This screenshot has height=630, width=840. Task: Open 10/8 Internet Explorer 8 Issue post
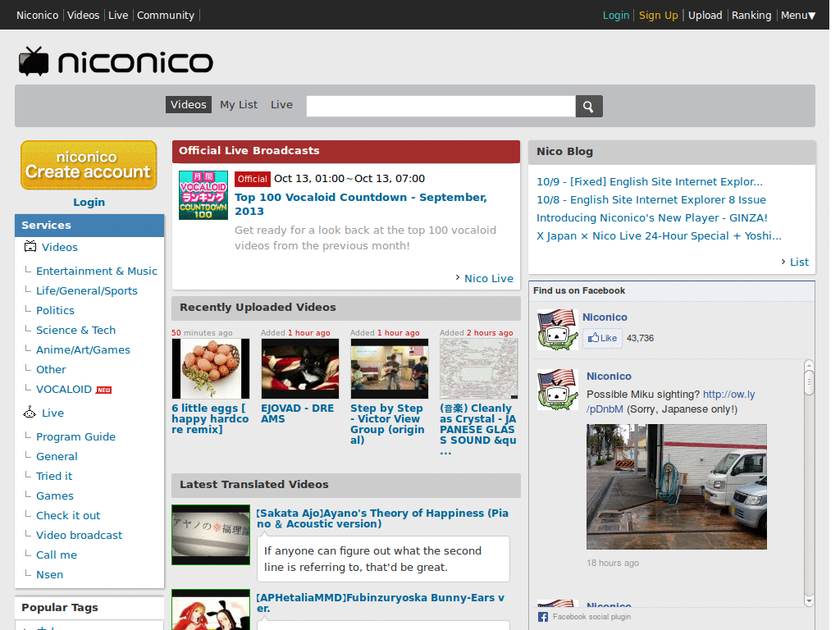(x=651, y=200)
